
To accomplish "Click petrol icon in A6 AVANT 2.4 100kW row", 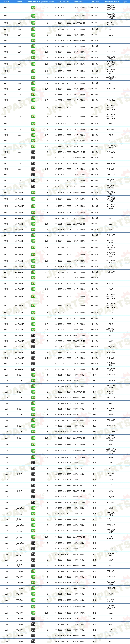I will pyautogui.click(x=33, y=261).
